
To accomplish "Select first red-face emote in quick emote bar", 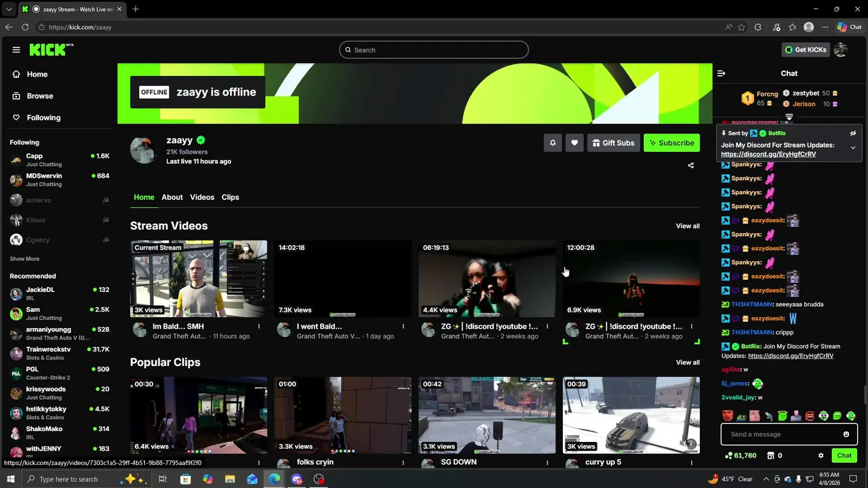I will pyautogui.click(x=728, y=416).
